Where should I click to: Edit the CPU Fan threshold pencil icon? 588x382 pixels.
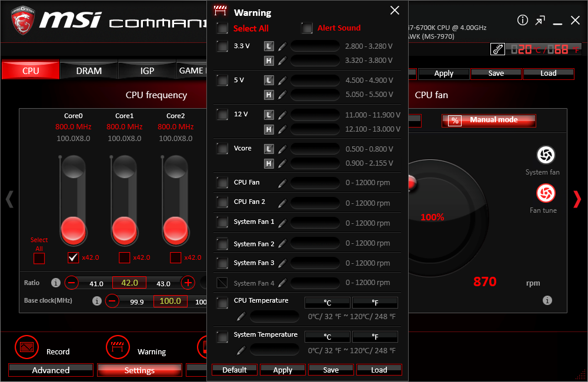(282, 183)
